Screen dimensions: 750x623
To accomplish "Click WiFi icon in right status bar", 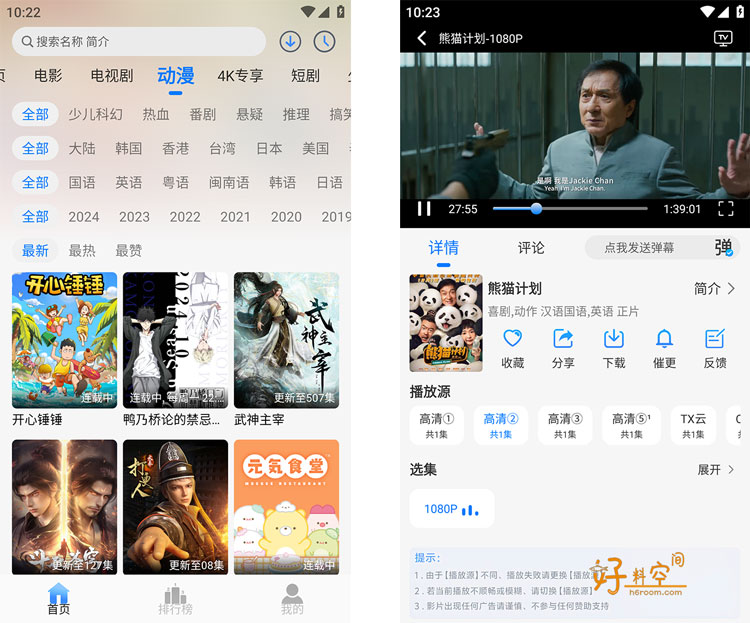I will click(x=708, y=11).
